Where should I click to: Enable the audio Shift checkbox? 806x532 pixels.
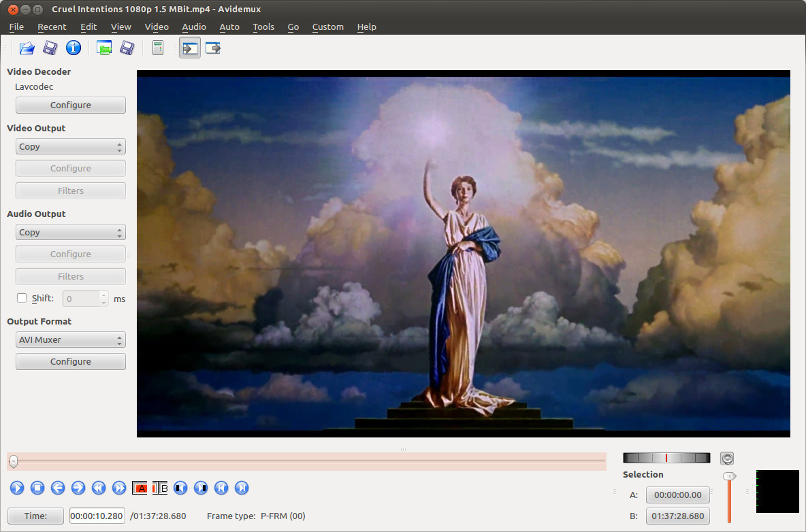pyautogui.click(x=22, y=299)
